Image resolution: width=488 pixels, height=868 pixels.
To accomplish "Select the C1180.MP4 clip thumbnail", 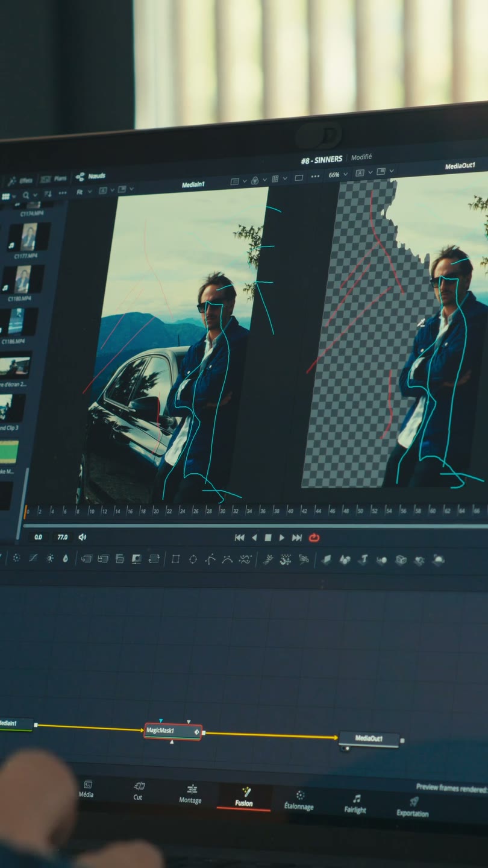I will click(x=23, y=280).
